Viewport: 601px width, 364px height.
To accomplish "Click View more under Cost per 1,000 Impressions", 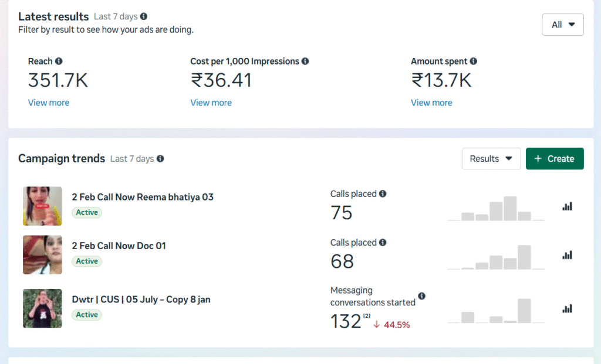I will (x=211, y=103).
